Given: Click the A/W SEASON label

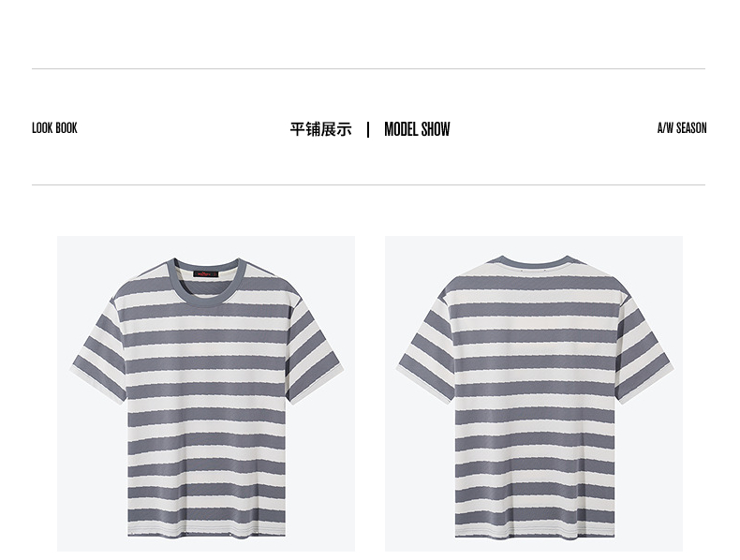Looking at the screenshot, I should [682, 128].
